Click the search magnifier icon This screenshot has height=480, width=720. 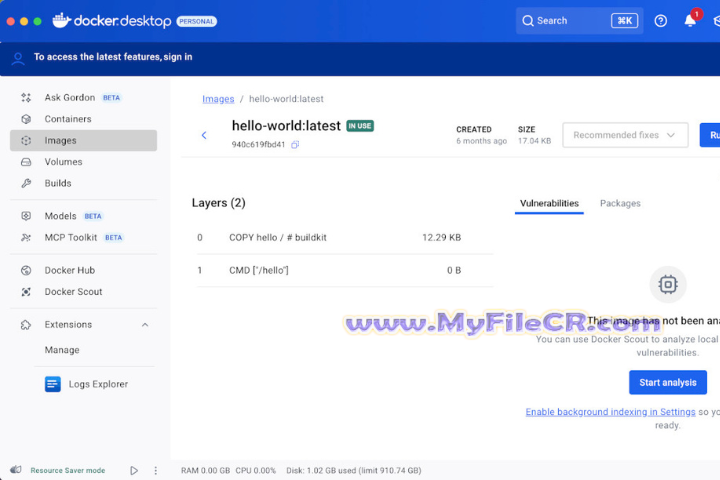[x=528, y=21]
